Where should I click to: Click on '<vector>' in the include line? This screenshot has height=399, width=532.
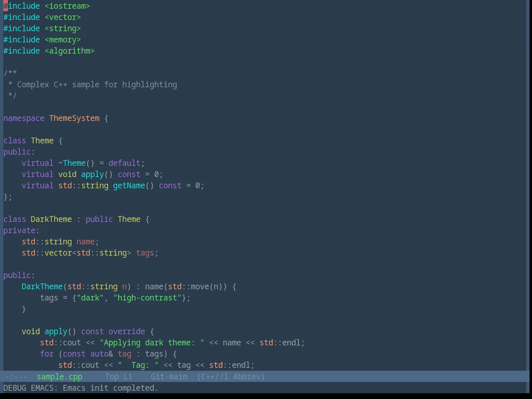63,17
